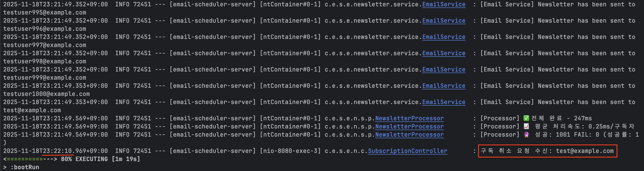Click the :bootRun task line

24,167
